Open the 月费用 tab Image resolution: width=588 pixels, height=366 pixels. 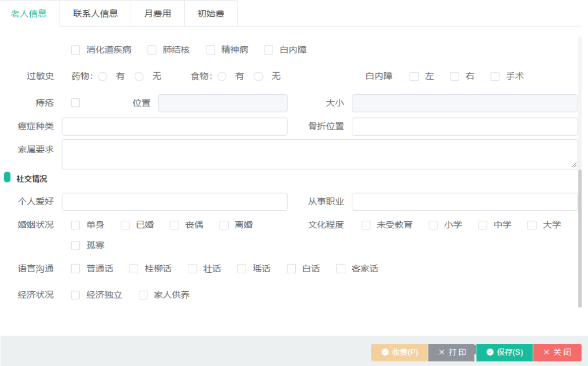point(157,14)
